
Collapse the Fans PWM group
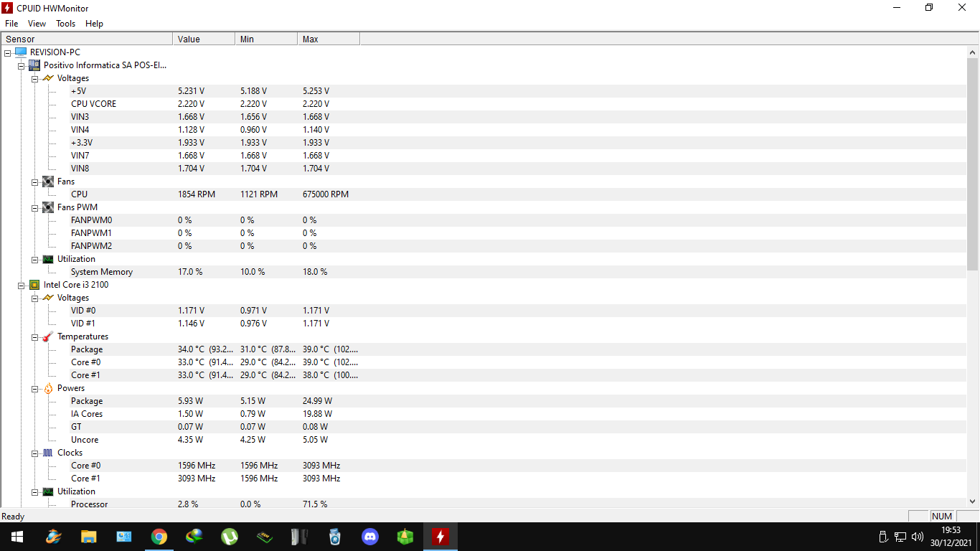[x=35, y=207]
